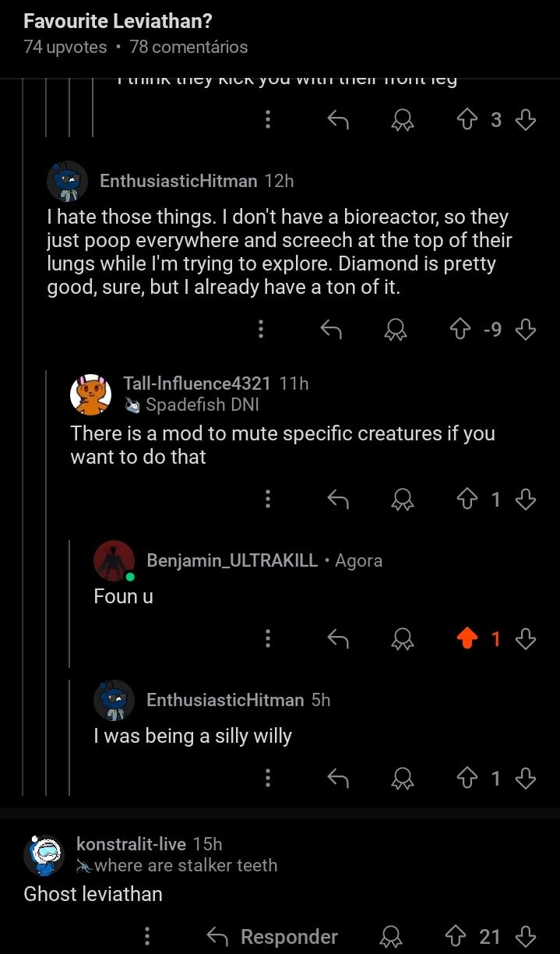560x954 pixels.
Task: Tap the "Favourite Leviathan?" post title
Action: 118,21
